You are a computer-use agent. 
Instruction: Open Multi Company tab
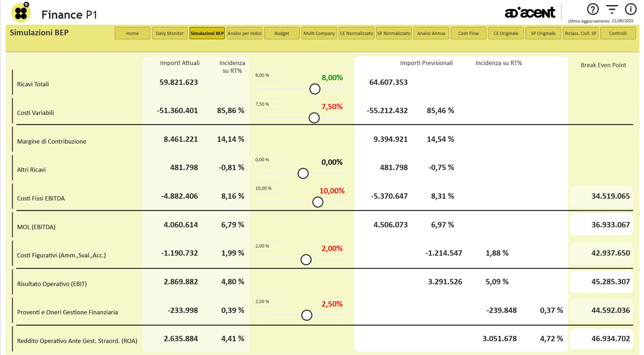319,33
